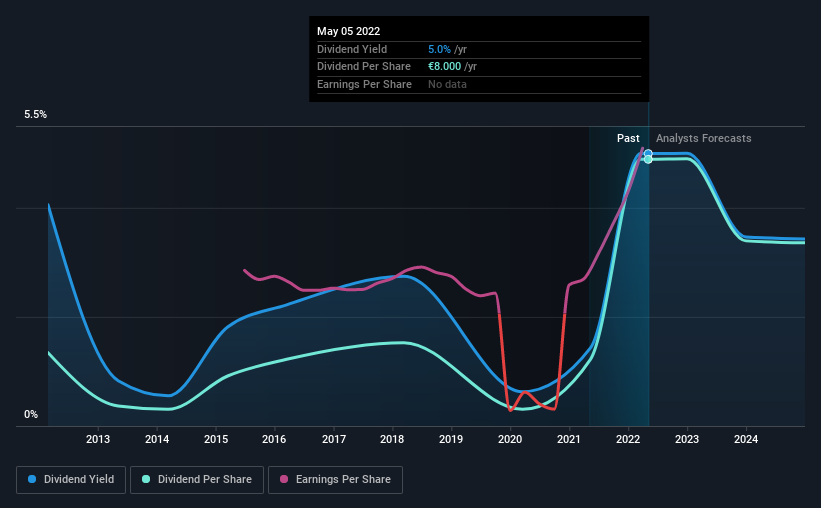
Task: Click the Dividend Per Share row label in tooltip
Action: tap(363, 67)
